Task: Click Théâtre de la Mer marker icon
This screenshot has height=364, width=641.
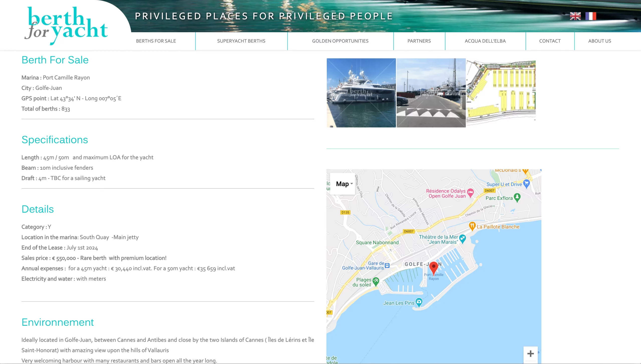Action: pyautogui.click(x=462, y=239)
